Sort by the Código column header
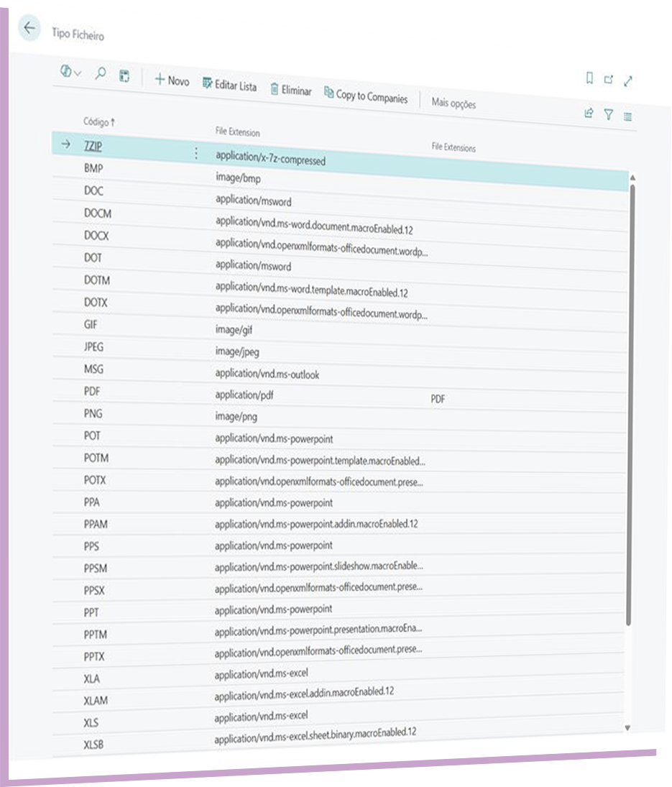 (x=99, y=122)
